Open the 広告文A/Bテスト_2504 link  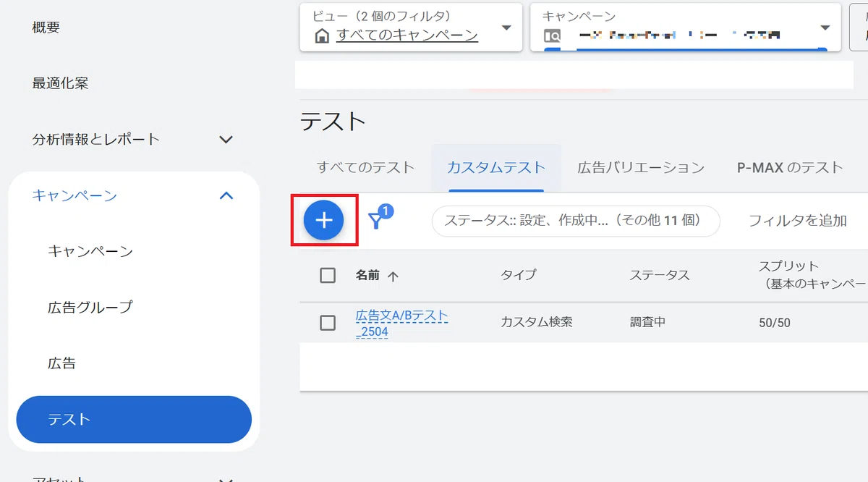pos(401,324)
